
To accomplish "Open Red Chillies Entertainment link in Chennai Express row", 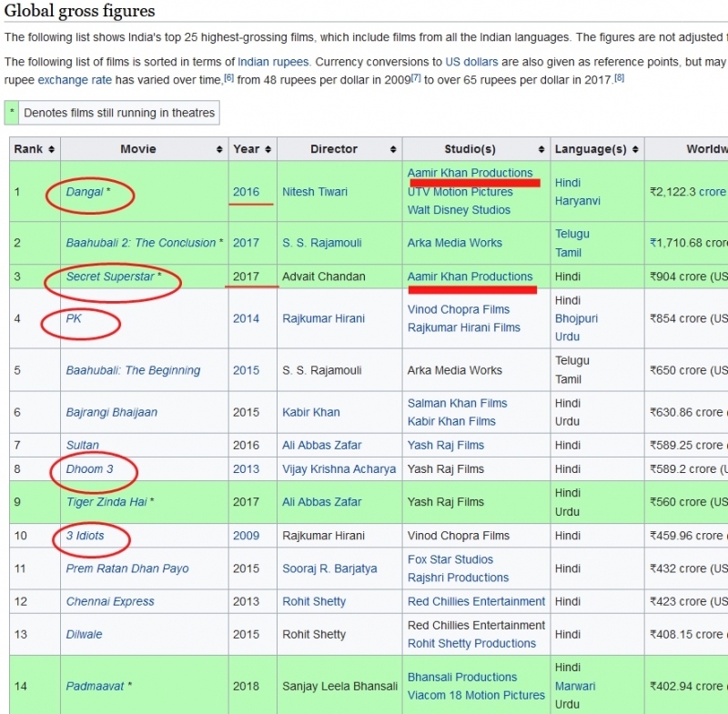I will pos(476,601).
